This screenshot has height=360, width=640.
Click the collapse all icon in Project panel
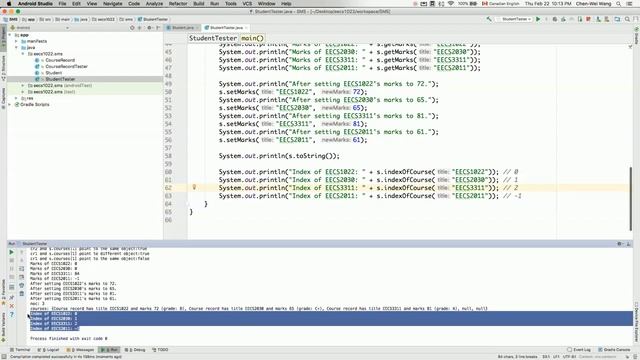140,28
